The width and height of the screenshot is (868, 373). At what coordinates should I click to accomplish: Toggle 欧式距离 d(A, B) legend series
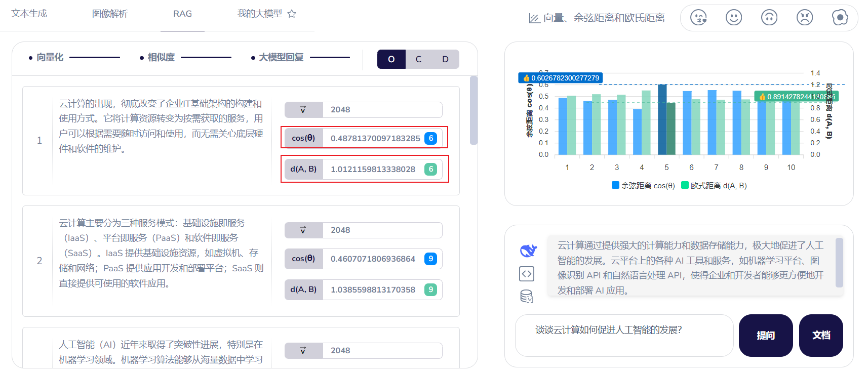pyautogui.click(x=714, y=186)
